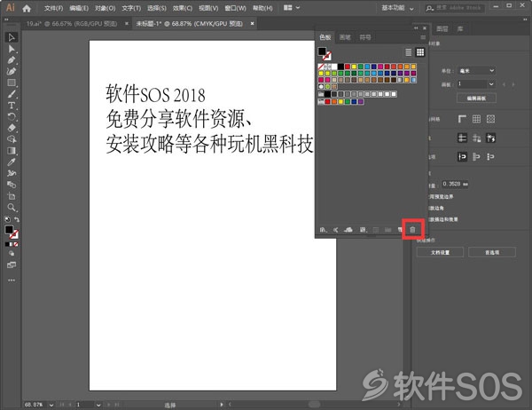
Task: Open zoom level dropdown in status bar
Action: [x=51, y=405]
